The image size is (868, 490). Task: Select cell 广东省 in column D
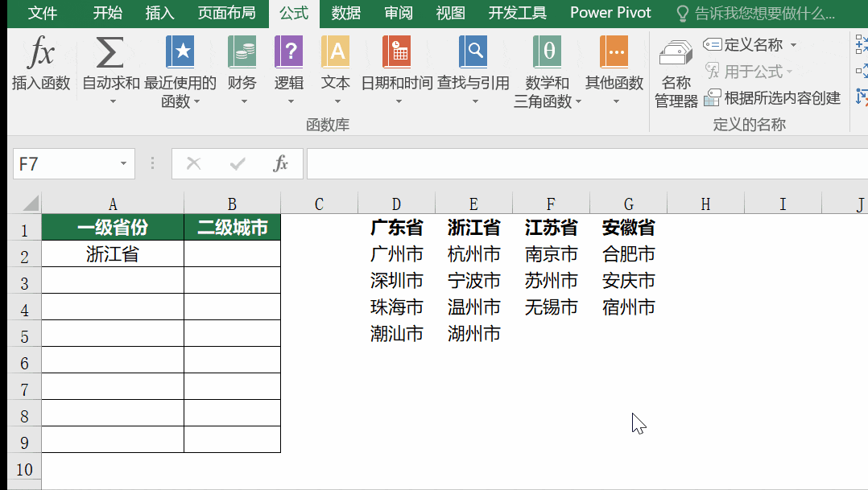pyautogui.click(x=396, y=228)
